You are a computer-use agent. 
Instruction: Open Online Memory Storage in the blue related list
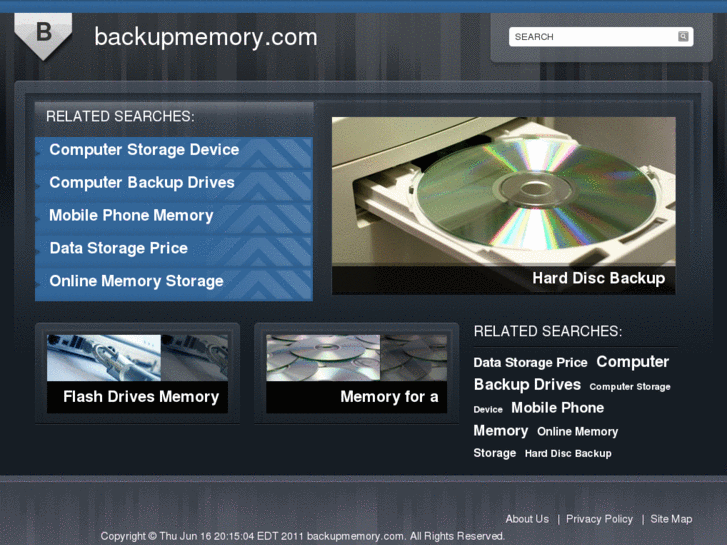coord(136,281)
